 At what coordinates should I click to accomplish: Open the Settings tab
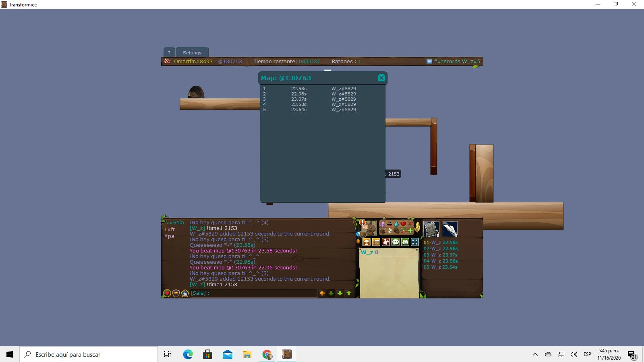click(x=192, y=52)
